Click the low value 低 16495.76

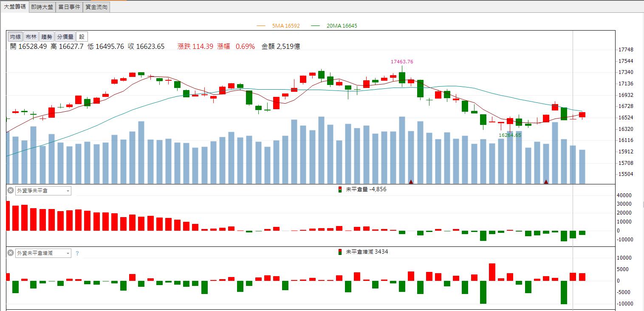tap(106, 47)
